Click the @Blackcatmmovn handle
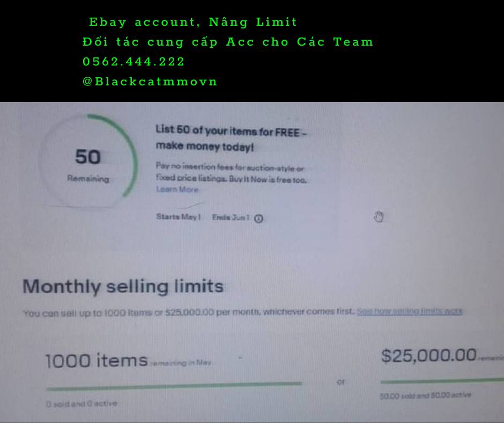This screenshot has width=504, height=423. (150, 82)
